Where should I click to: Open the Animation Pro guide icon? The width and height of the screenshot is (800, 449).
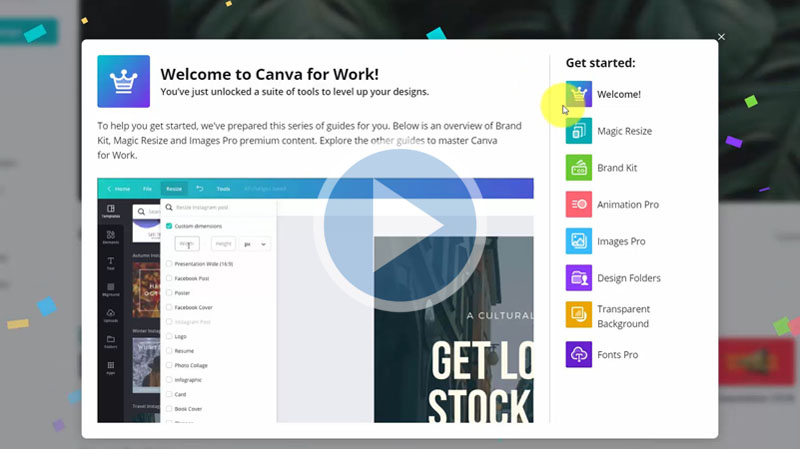point(579,205)
